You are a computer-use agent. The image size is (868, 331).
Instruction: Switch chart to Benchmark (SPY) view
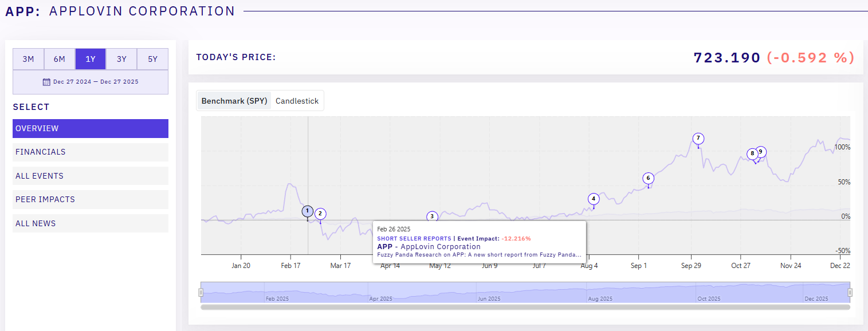[x=234, y=101]
